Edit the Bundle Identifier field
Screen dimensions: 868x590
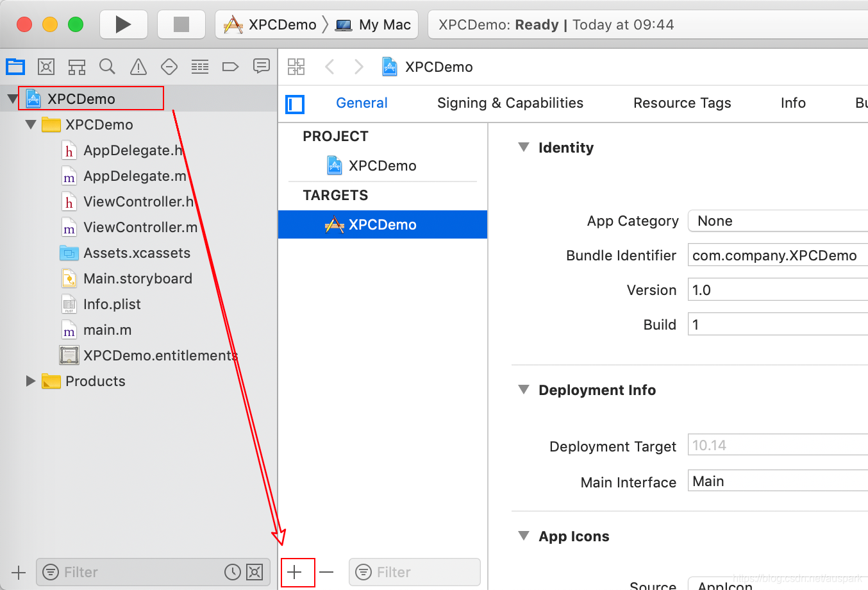coord(778,255)
